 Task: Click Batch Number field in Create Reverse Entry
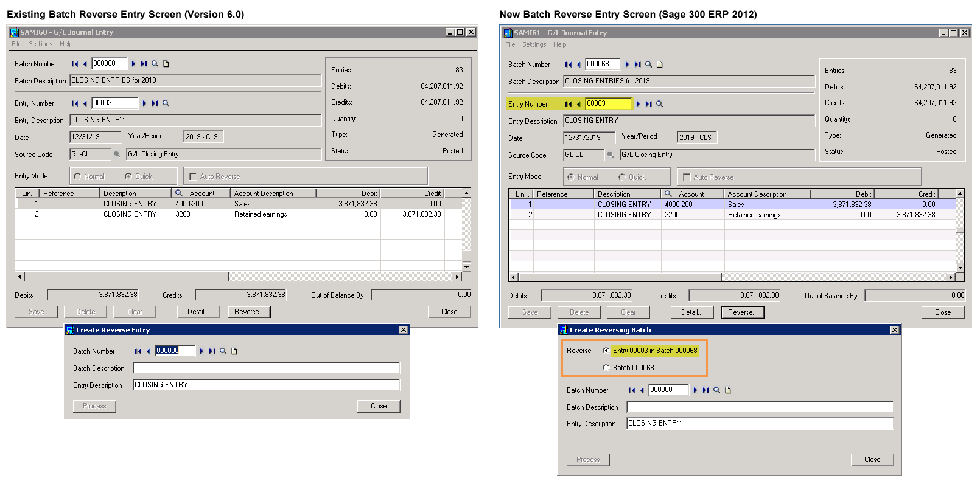175,351
